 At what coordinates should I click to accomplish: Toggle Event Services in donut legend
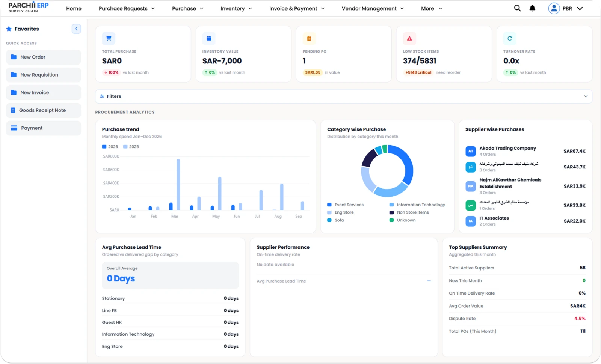point(345,205)
